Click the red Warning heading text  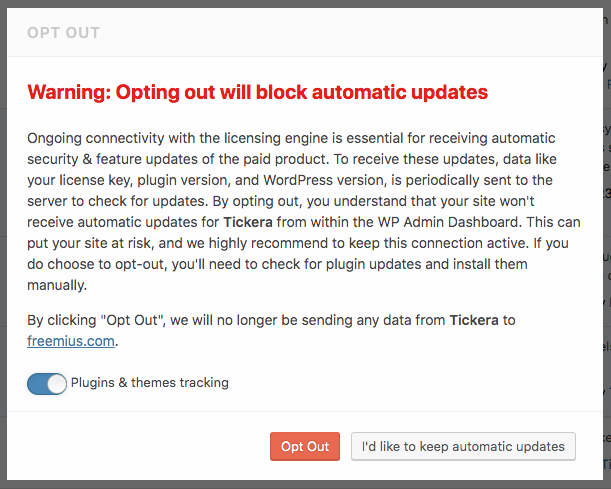coord(257,93)
